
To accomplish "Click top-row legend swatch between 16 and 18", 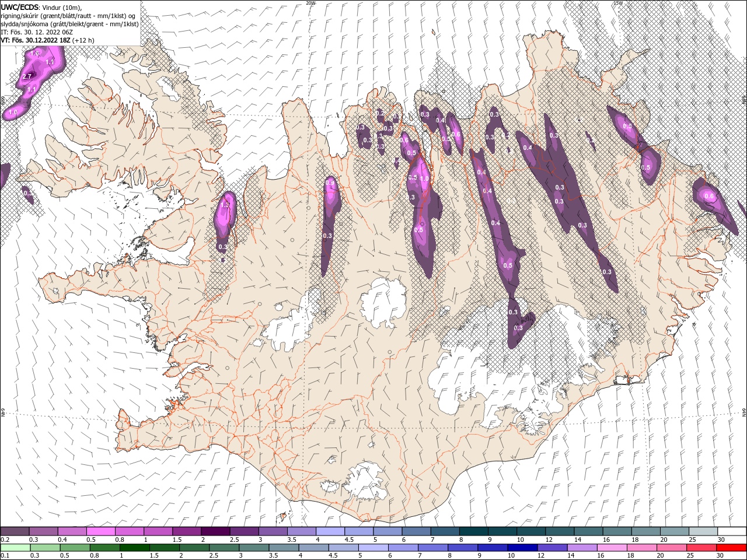I will 617,531.
